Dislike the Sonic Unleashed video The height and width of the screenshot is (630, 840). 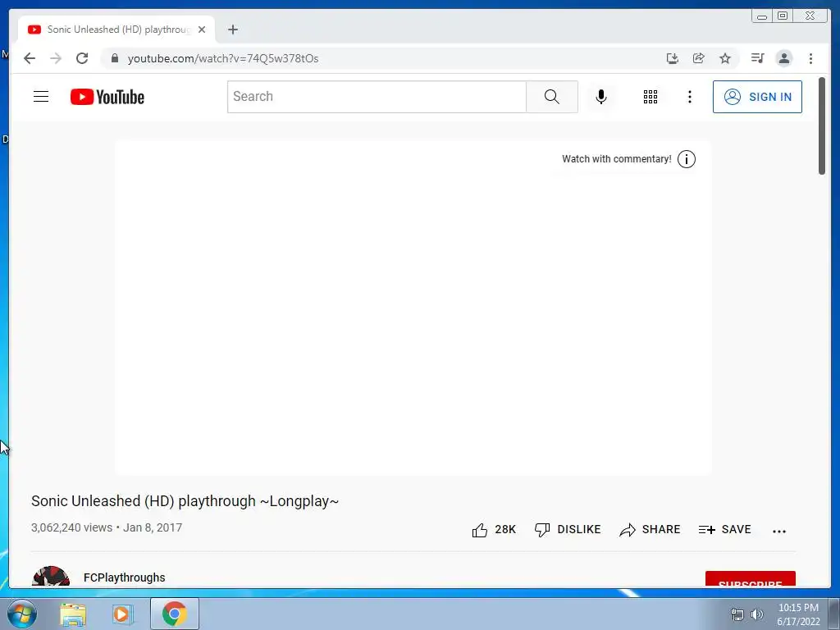pos(568,529)
